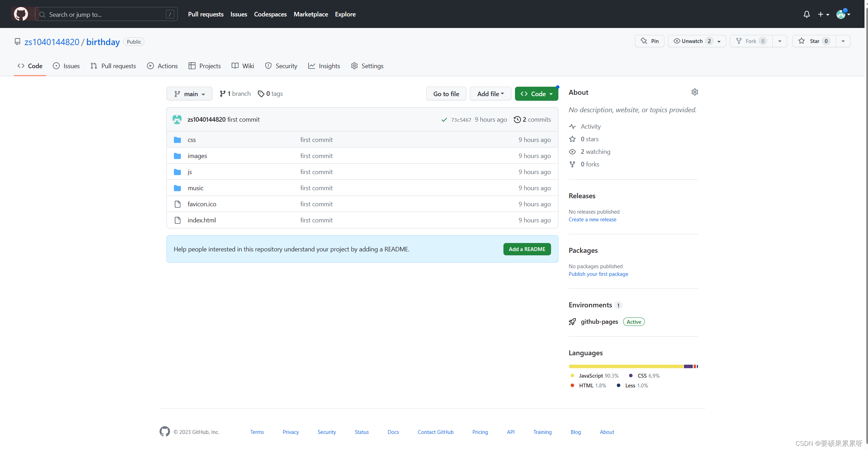Open the js folder
868x450 pixels.
190,172
